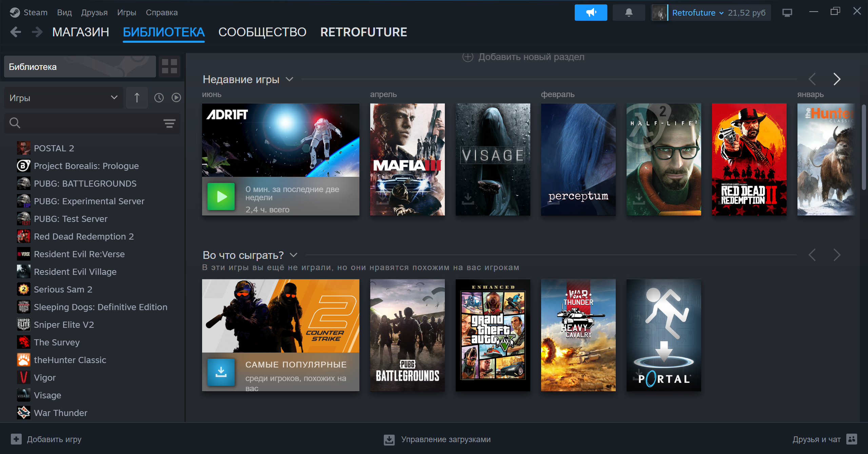Click the sort ascending arrow button
Image resolution: width=868 pixels, height=454 pixels.
coord(137,98)
